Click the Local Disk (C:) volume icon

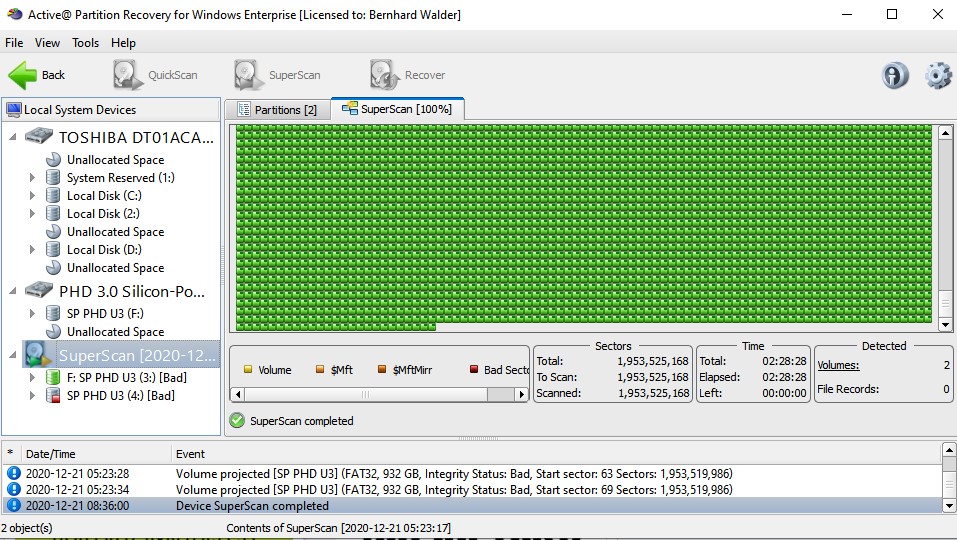[x=54, y=196]
